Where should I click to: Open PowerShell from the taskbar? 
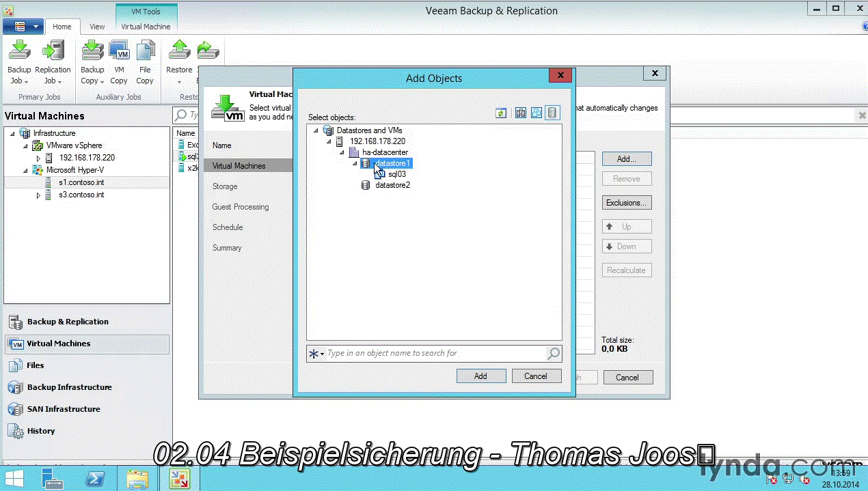pos(95,478)
